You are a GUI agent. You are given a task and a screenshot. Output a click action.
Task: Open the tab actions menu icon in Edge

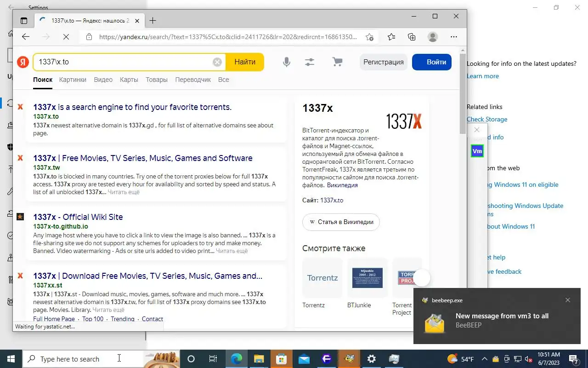[x=24, y=21]
